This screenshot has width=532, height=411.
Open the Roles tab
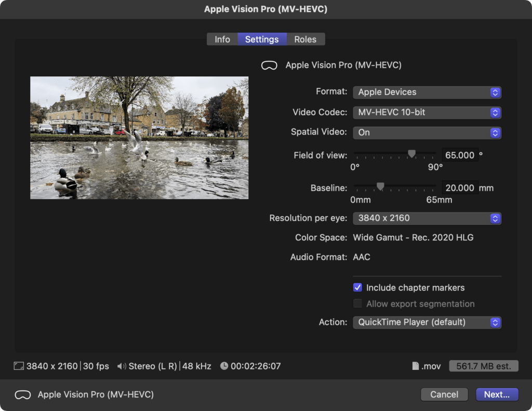[x=305, y=39]
